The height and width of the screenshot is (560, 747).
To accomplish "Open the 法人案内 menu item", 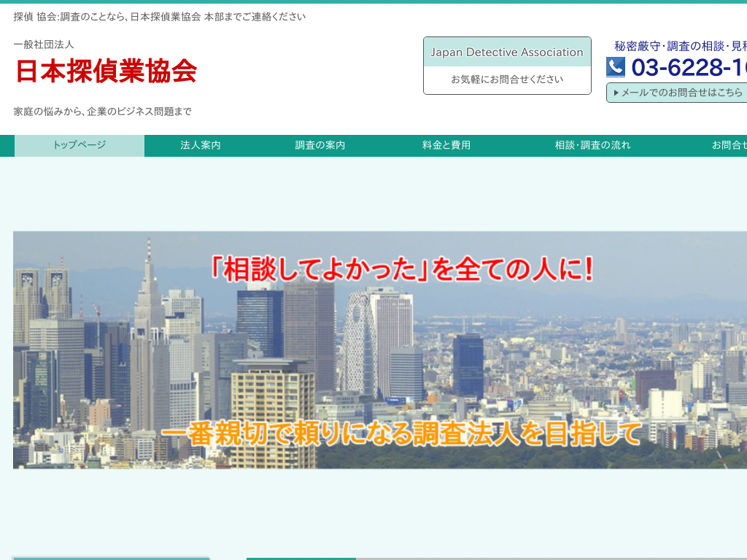I will pyautogui.click(x=201, y=145).
